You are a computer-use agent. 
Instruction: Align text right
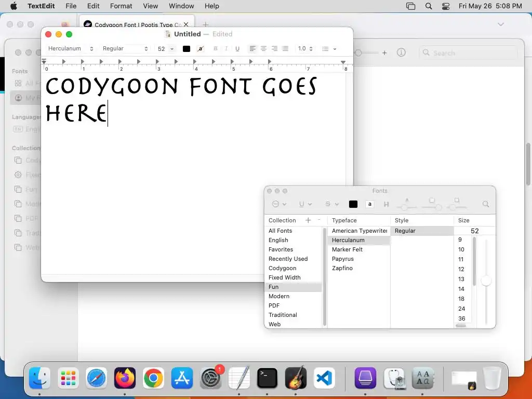point(274,48)
